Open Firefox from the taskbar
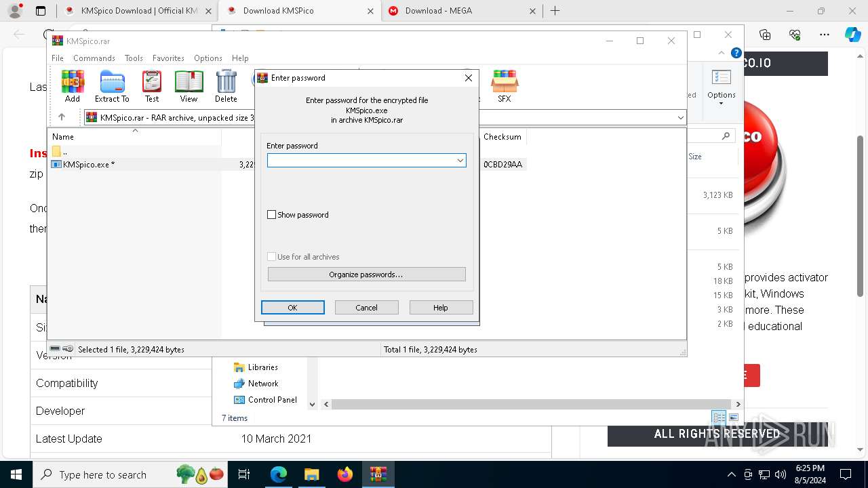Viewport: 868px width, 488px height. click(344, 474)
